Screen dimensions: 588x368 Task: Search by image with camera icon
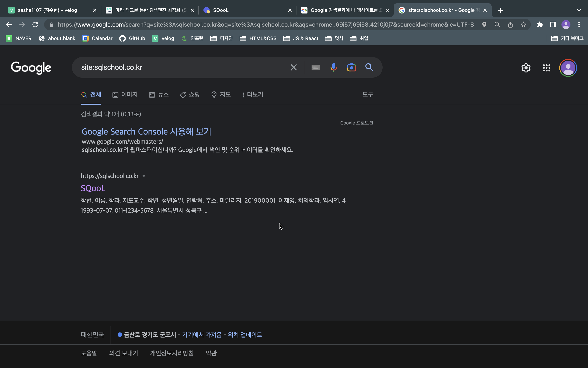point(352,67)
